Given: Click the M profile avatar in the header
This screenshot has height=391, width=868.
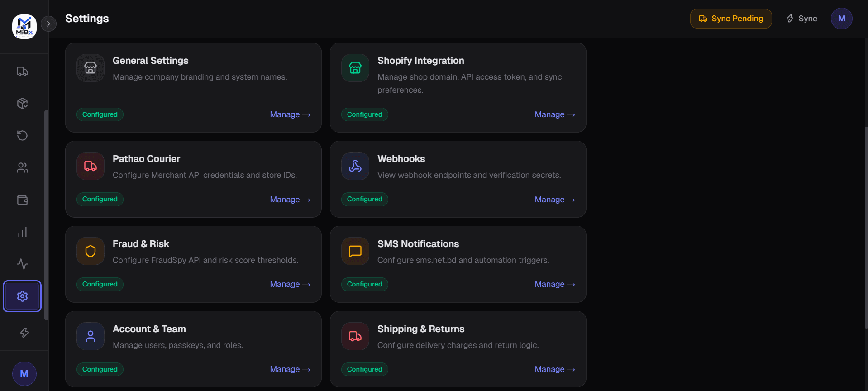Looking at the screenshot, I should tap(842, 19).
